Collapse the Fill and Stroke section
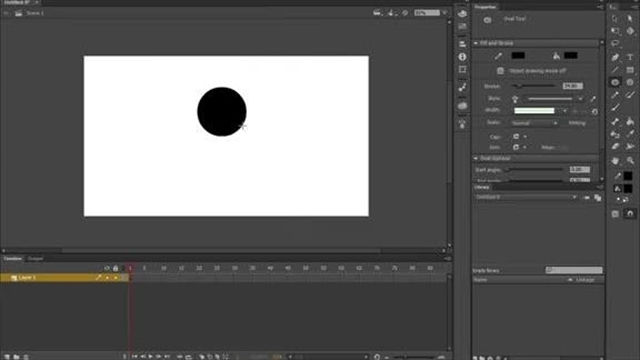The image size is (640, 360). point(476,43)
